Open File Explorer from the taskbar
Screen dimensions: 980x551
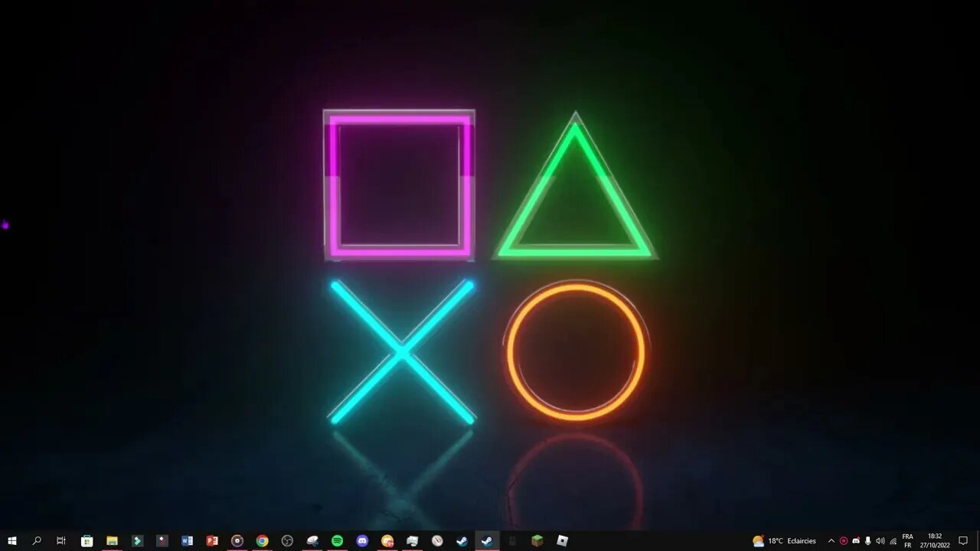[x=112, y=541]
